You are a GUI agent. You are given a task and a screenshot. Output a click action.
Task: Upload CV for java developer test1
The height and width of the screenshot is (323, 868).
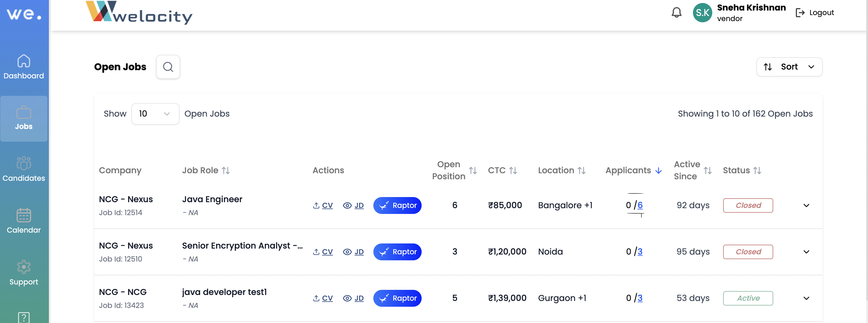point(323,298)
